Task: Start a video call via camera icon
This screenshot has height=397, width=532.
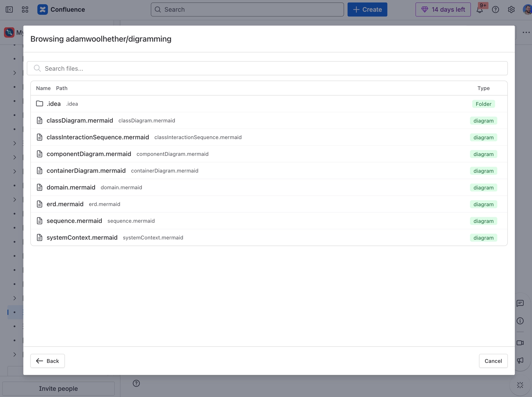Action: coord(520,343)
